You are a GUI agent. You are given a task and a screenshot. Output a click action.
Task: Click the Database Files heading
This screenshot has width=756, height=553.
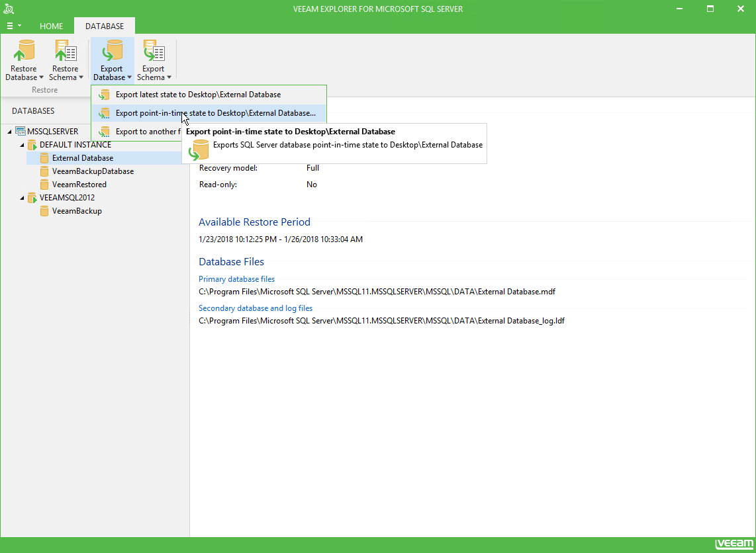[x=232, y=262]
